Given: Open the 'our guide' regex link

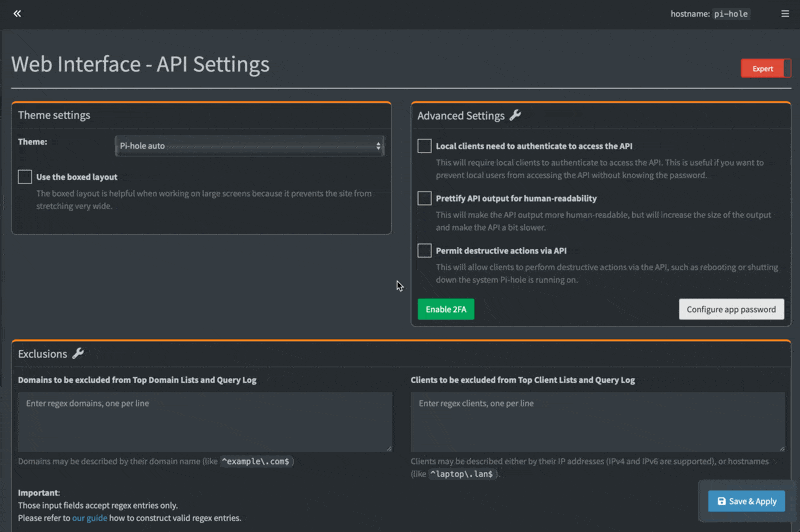Looking at the screenshot, I should click(x=90, y=518).
